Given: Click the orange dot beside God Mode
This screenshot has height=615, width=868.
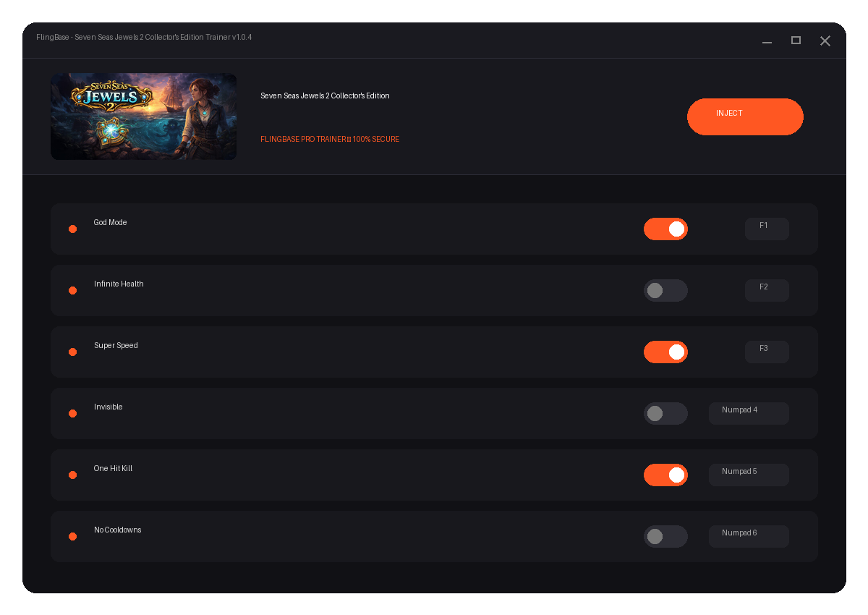Looking at the screenshot, I should tap(72, 229).
